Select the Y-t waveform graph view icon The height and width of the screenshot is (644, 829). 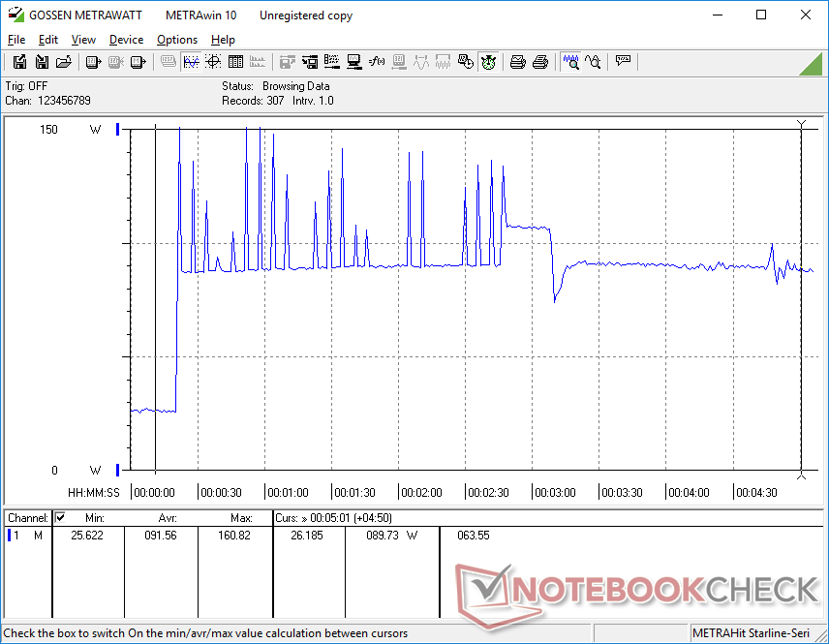tap(191, 62)
